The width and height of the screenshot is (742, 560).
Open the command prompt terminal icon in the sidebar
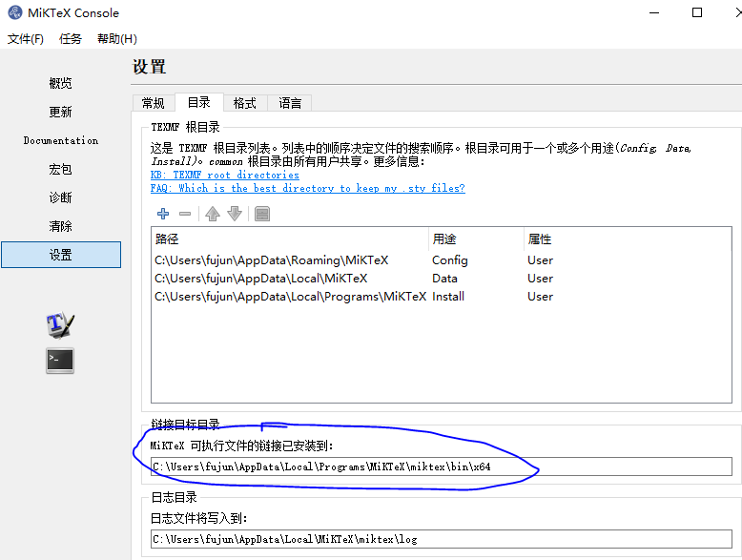coord(60,361)
